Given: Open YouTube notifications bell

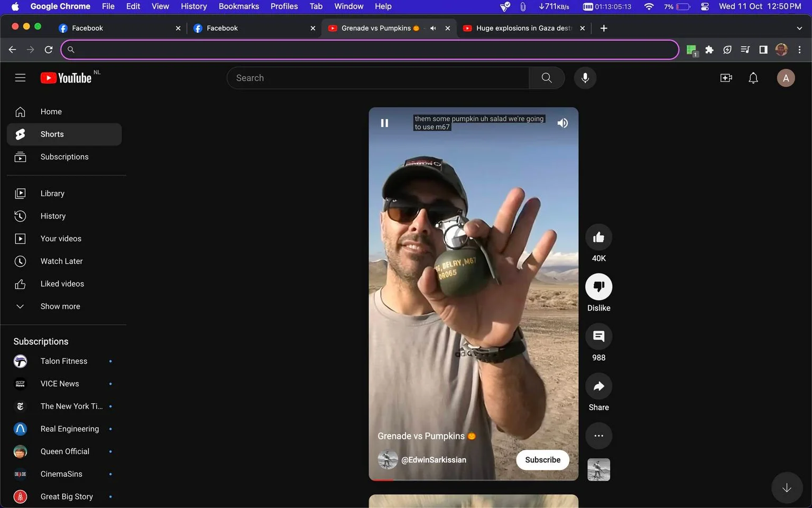Looking at the screenshot, I should pos(753,78).
